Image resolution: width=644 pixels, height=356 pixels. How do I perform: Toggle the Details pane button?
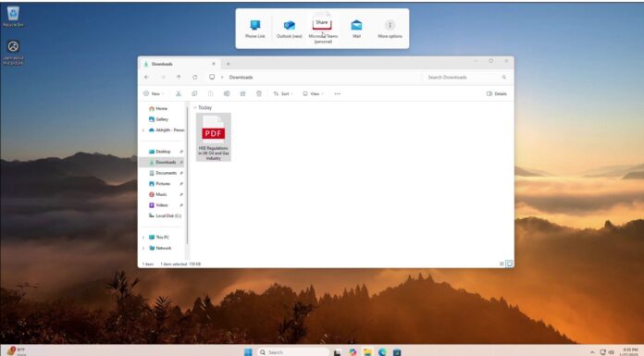[497, 93]
